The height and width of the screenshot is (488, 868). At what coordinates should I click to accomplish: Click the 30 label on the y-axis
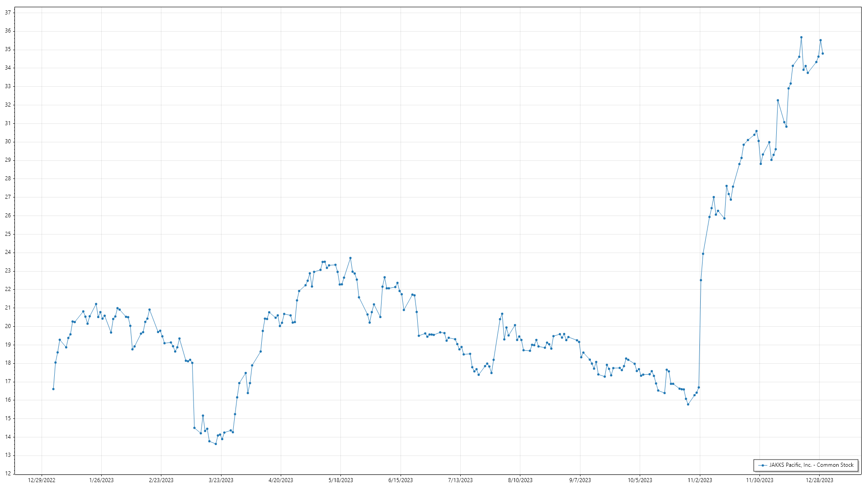[8, 142]
